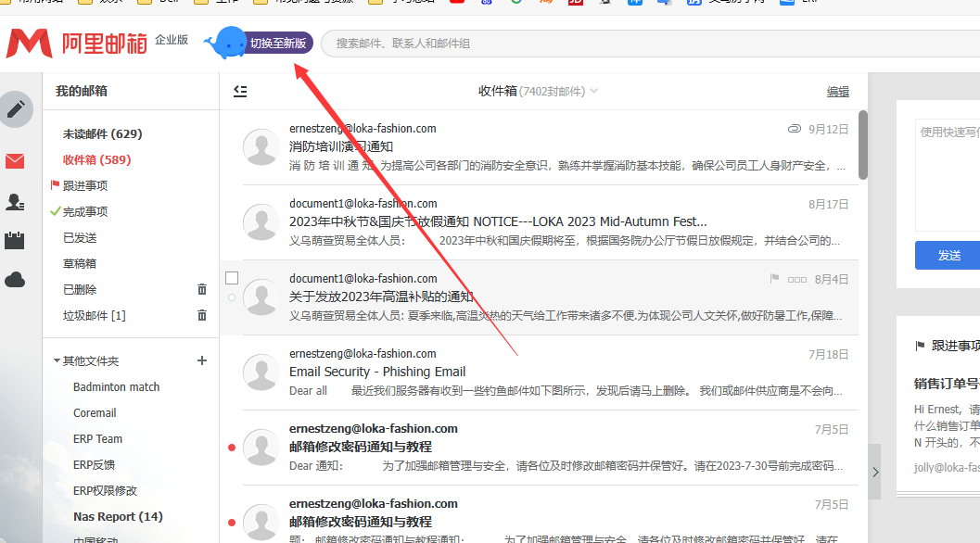Open the mail envelope icon in sidebar

(15, 161)
